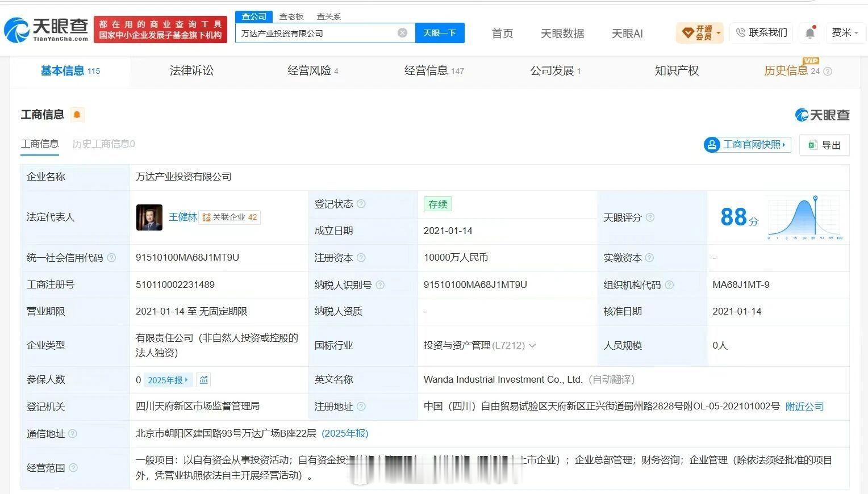
Task: Expand the 投资与资产管理 (L7212) industry chevron
Action: pyautogui.click(x=532, y=345)
